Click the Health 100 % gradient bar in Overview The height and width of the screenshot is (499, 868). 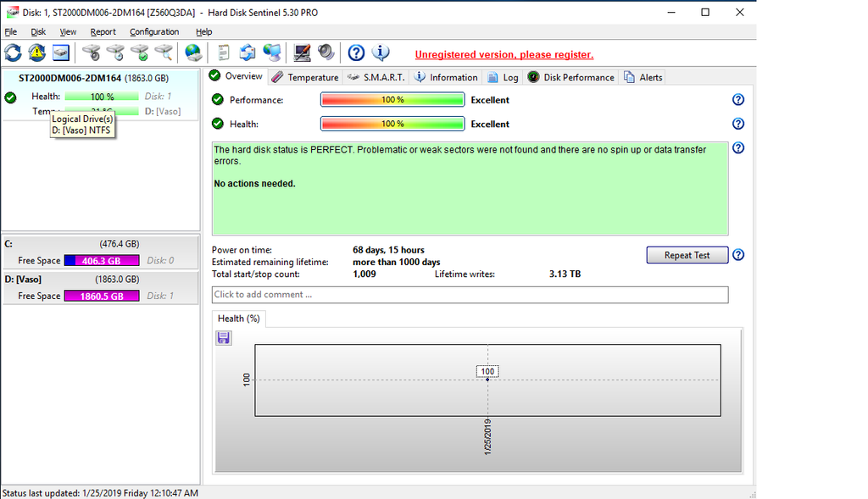[x=392, y=124]
